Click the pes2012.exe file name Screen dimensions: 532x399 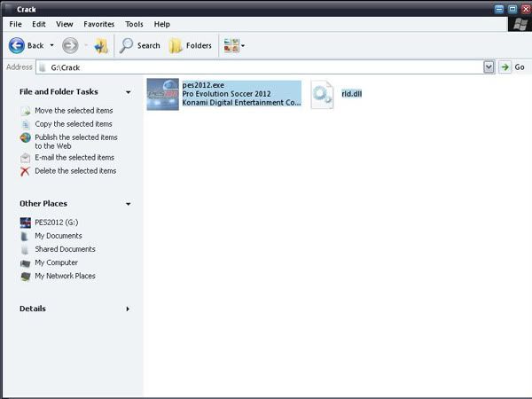[x=203, y=85]
